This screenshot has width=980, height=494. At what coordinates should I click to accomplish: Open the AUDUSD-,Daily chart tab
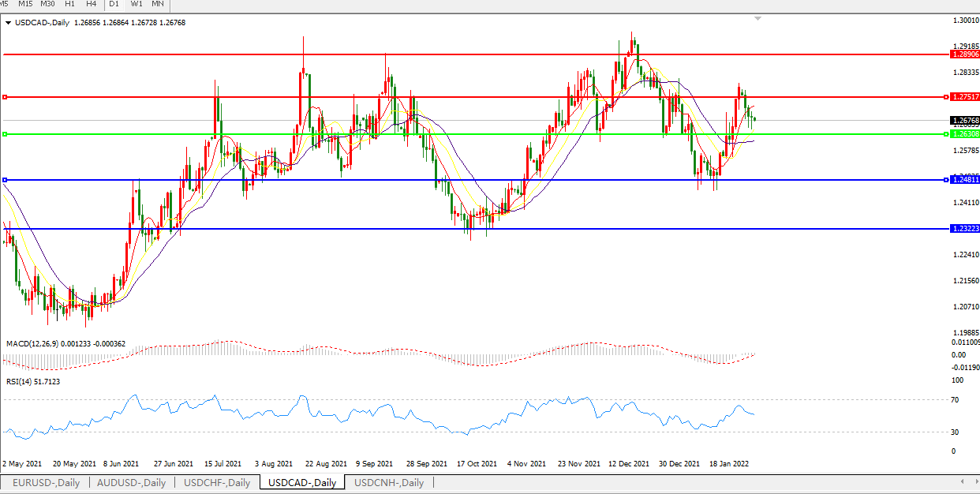(x=131, y=483)
